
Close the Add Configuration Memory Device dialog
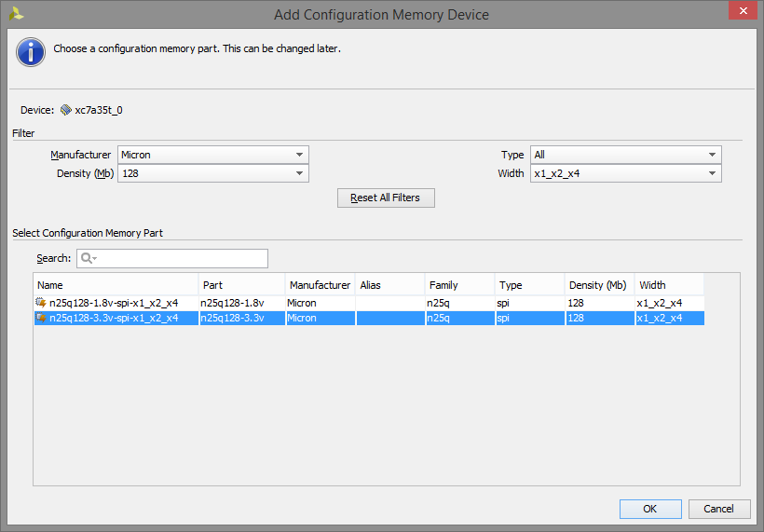point(743,11)
